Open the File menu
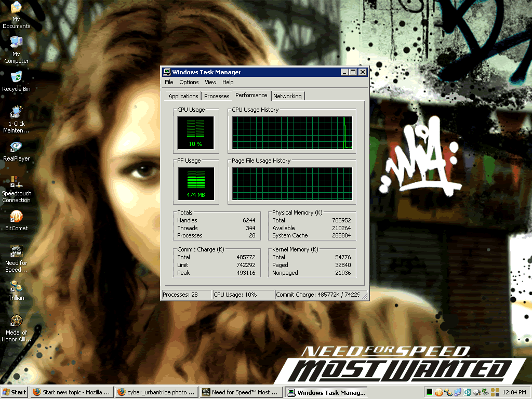 tap(169, 82)
